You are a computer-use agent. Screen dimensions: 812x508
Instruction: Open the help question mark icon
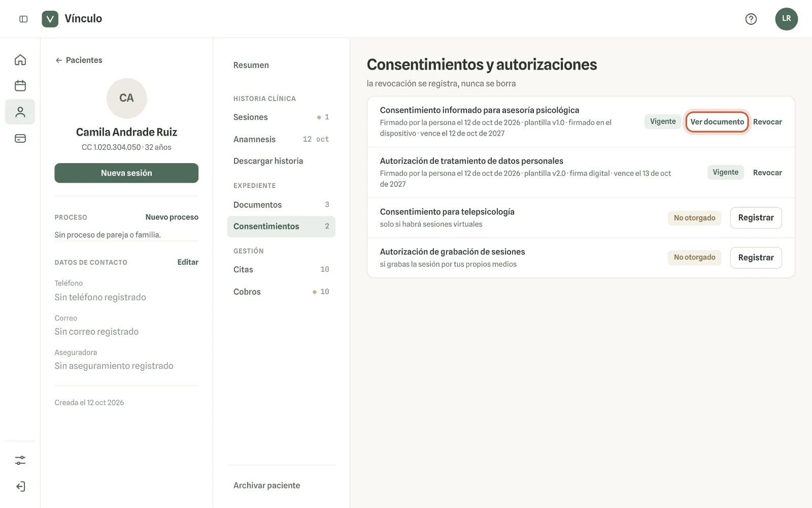tap(751, 19)
